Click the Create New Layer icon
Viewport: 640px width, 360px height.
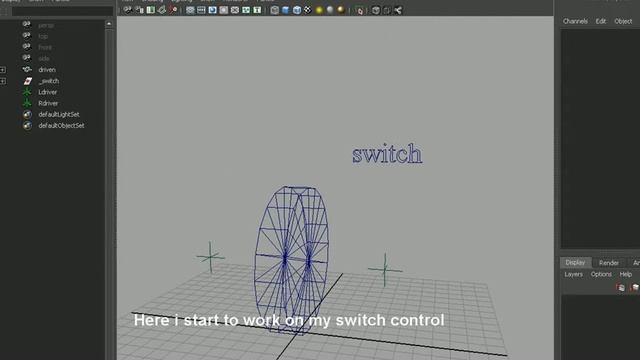pos(620,287)
